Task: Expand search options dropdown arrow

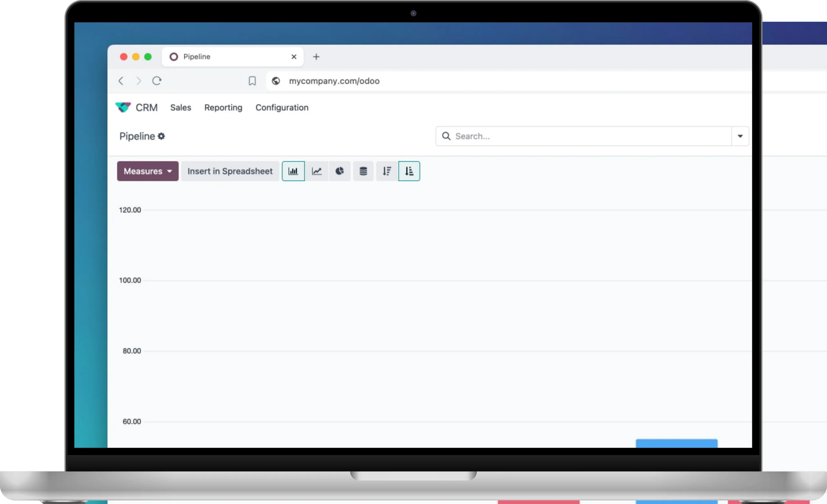Action: coord(740,136)
